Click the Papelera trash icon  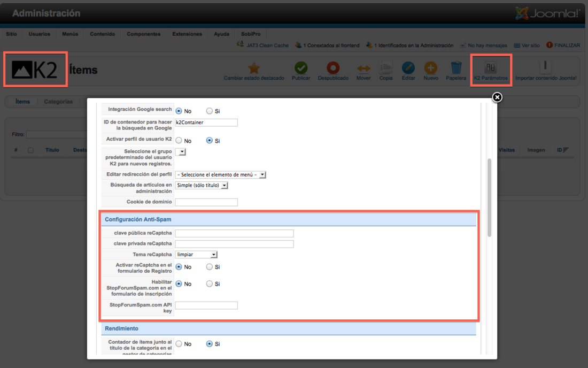point(456,68)
